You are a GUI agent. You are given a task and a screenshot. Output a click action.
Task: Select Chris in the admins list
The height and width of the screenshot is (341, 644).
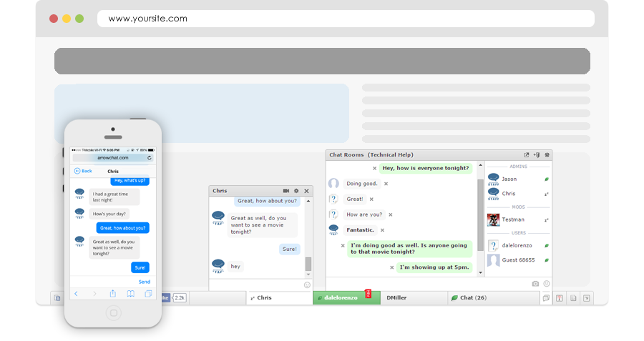pos(518,194)
